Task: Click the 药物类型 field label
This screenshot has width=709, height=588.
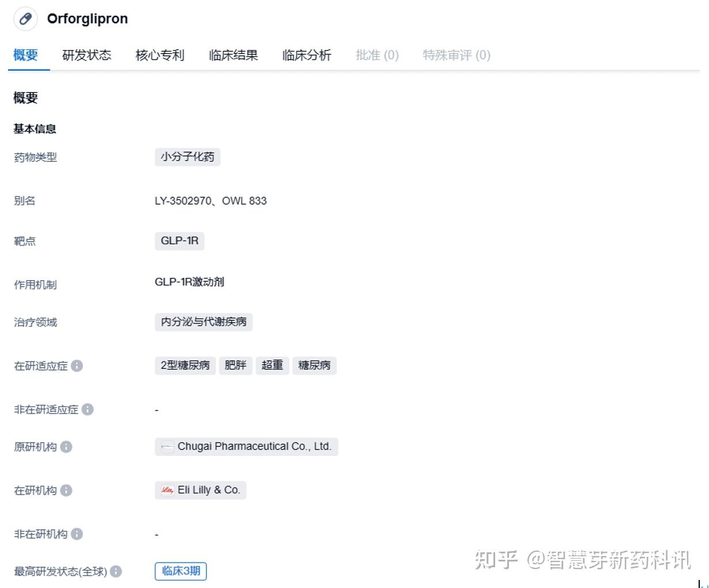Action: tap(35, 157)
